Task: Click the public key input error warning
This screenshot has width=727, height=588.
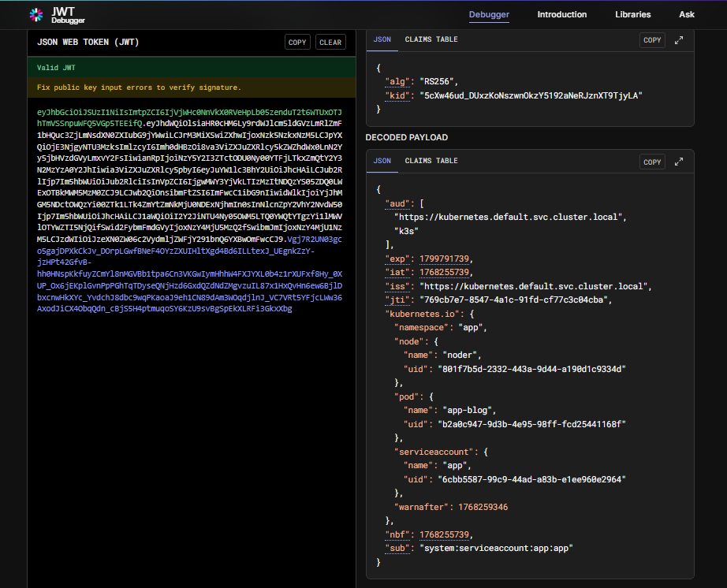Action: click(x=139, y=87)
